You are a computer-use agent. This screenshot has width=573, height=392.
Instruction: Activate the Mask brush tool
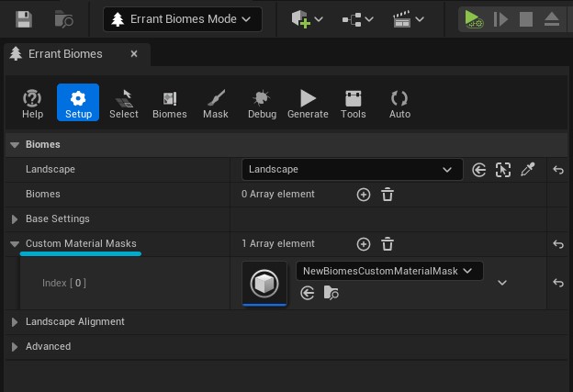tap(216, 104)
